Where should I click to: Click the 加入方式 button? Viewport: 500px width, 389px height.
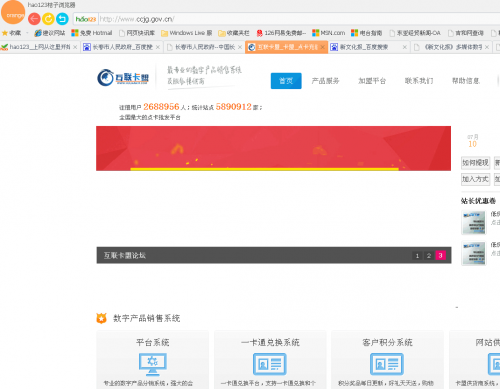pyautogui.click(x=475, y=179)
